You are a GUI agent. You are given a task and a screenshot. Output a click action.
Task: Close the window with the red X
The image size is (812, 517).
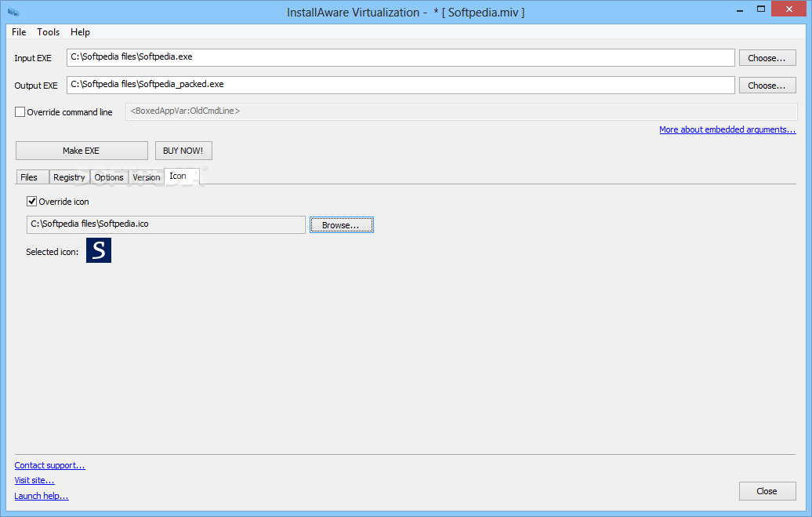788,9
